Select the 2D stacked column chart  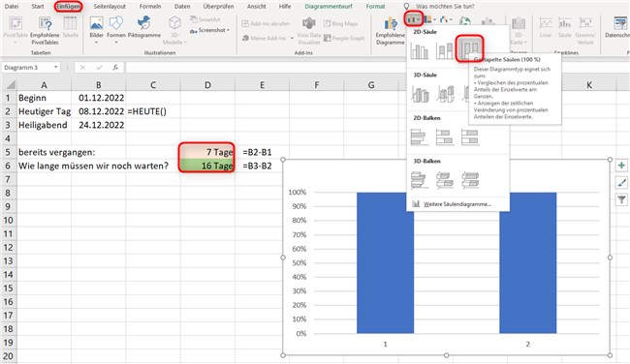click(444, 51)
